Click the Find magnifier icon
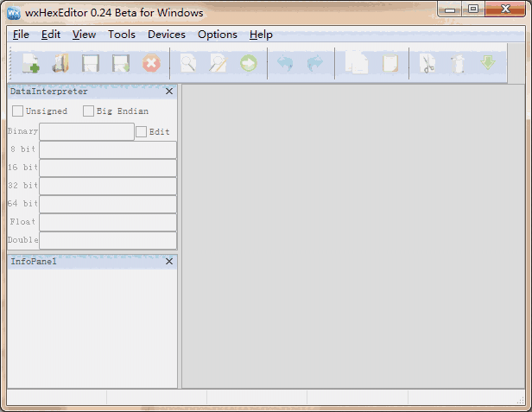 pyautogui.click(x=188, y=63)
